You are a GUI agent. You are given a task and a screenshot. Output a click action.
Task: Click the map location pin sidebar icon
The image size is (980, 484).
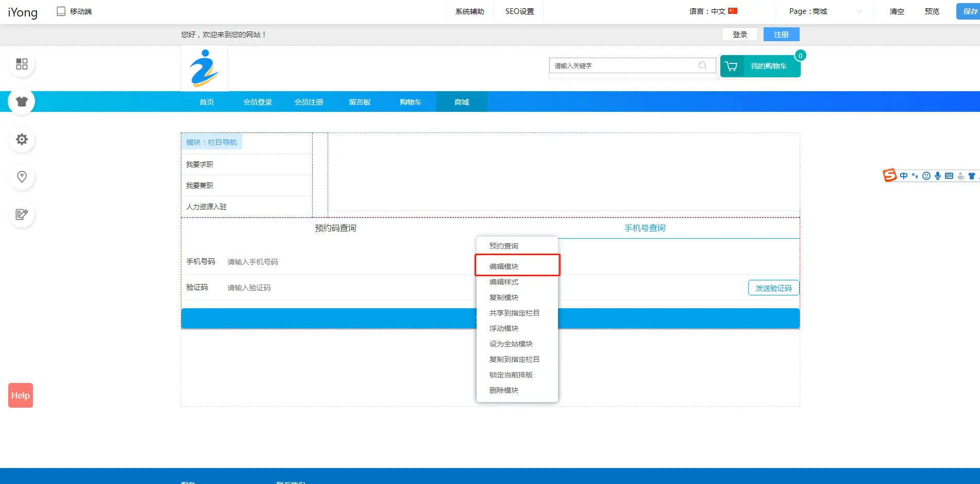coord(22,177)
